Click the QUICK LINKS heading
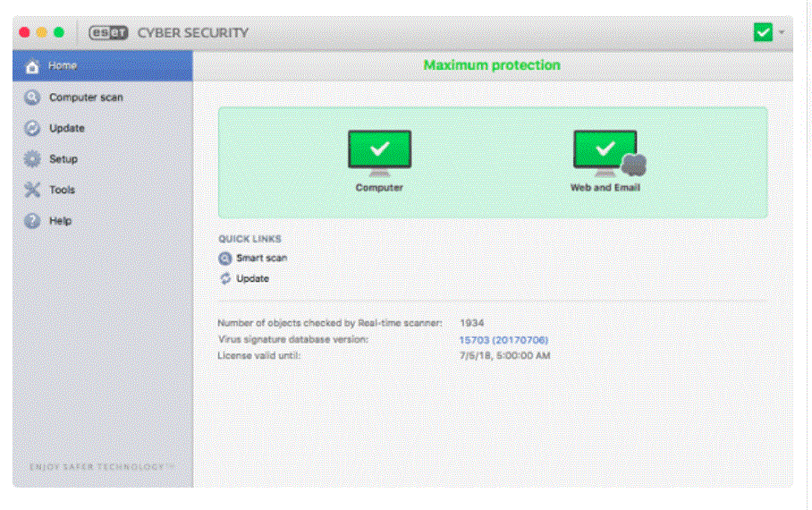812x510 pixels. 250,239
